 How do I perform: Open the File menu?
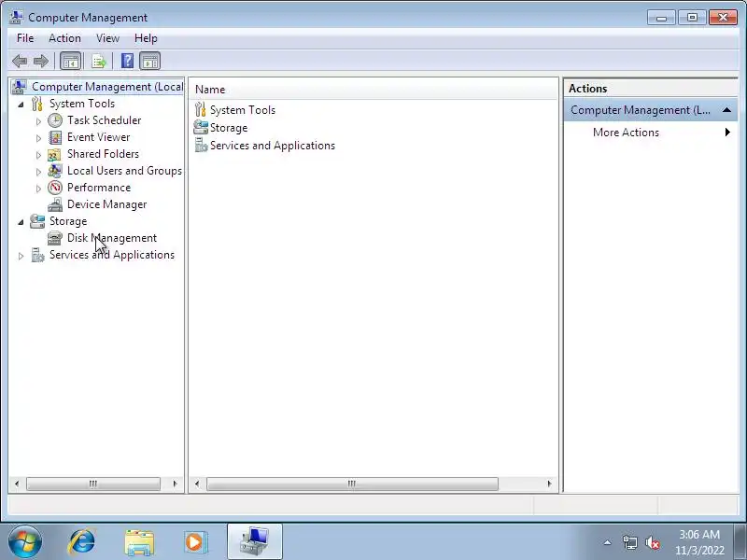point(25,38)
